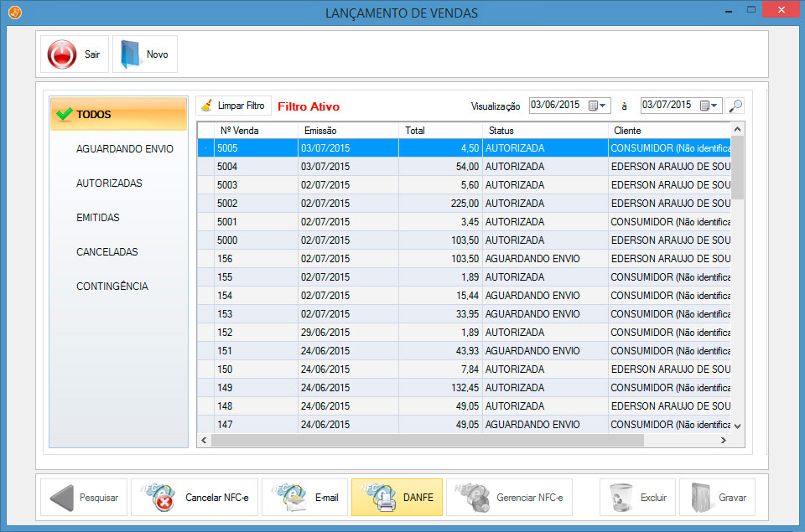Viewport: 805px width, 532px height.
Task: Click the row selector of sale 5004
Action: coord(206,167)
